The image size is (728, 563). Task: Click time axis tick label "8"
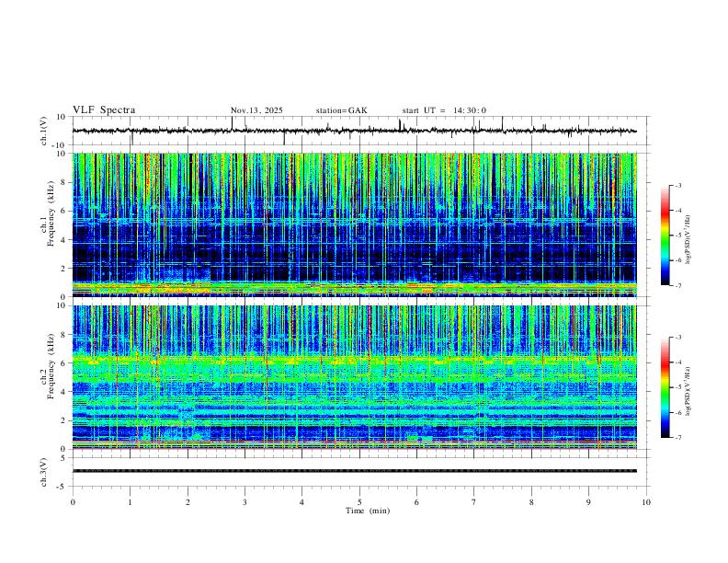[x=531, y=502]
